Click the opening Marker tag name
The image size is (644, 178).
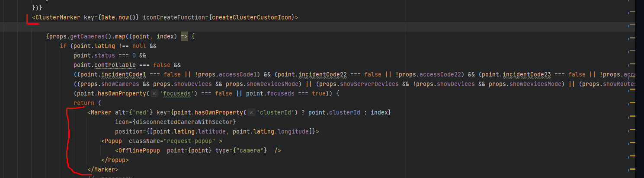(102, 112)
